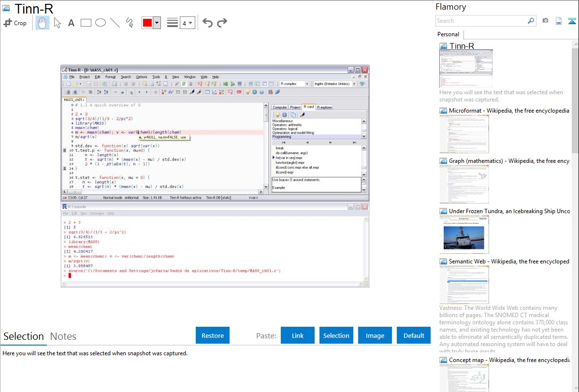Screen dimensions: 579x392
Task: Expand the line thickness dropdown
Action: click(187, 23)
